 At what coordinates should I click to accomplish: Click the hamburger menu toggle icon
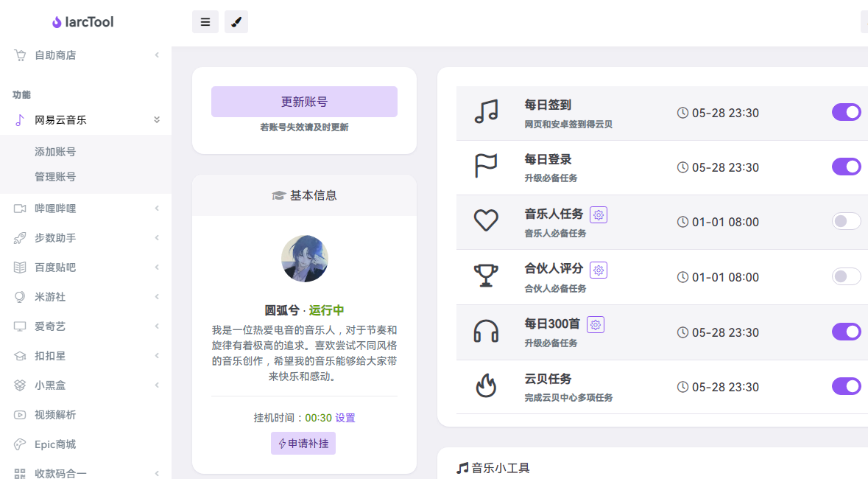(x=205, y=22)
